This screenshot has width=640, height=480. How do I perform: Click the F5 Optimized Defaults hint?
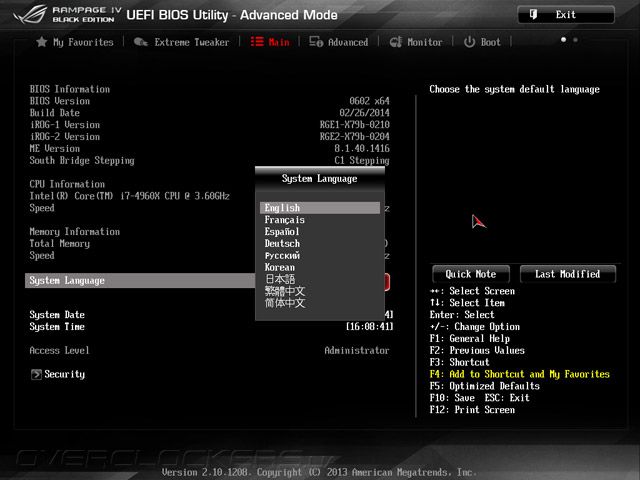[484, 386]
